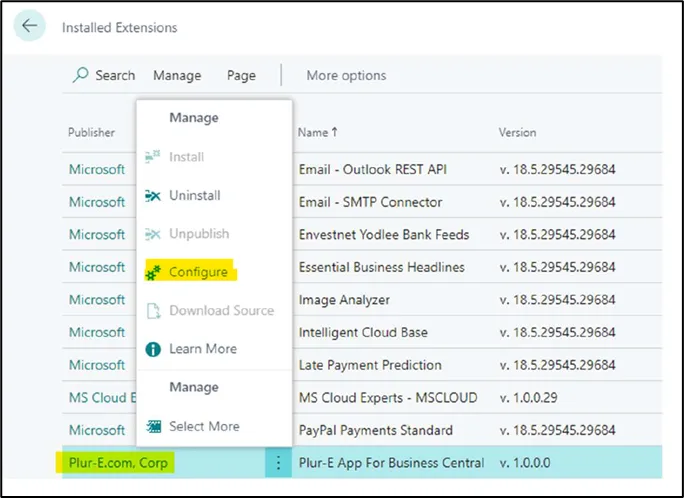
Task: Select Essential Business Headlines name
Action: point(382,267)
